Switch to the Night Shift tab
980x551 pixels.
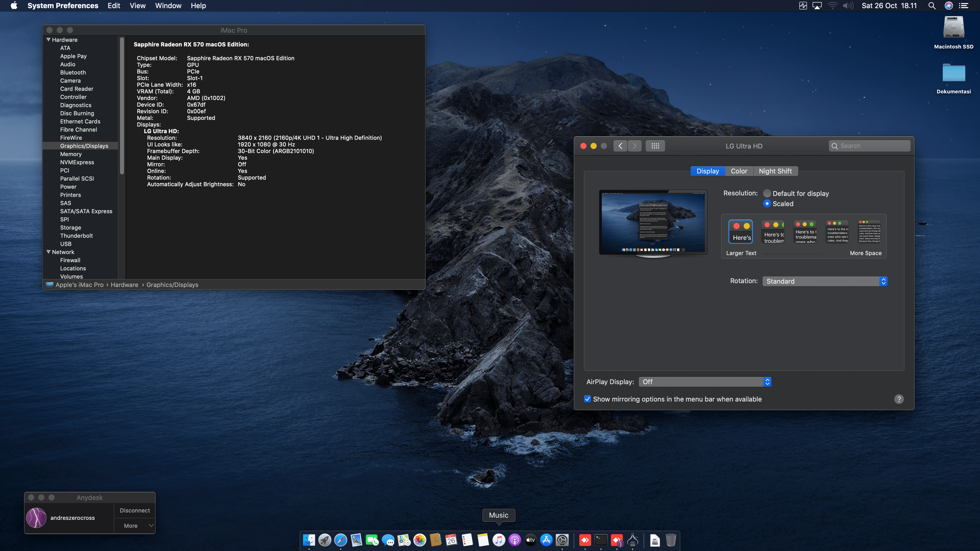pos(775,171)
